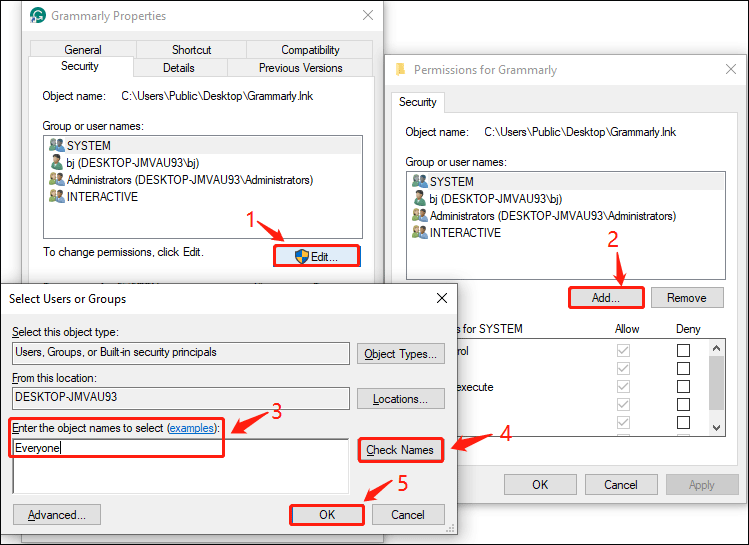Click Administrators group icon in Grammarly Properties list

tap(57, 180)
